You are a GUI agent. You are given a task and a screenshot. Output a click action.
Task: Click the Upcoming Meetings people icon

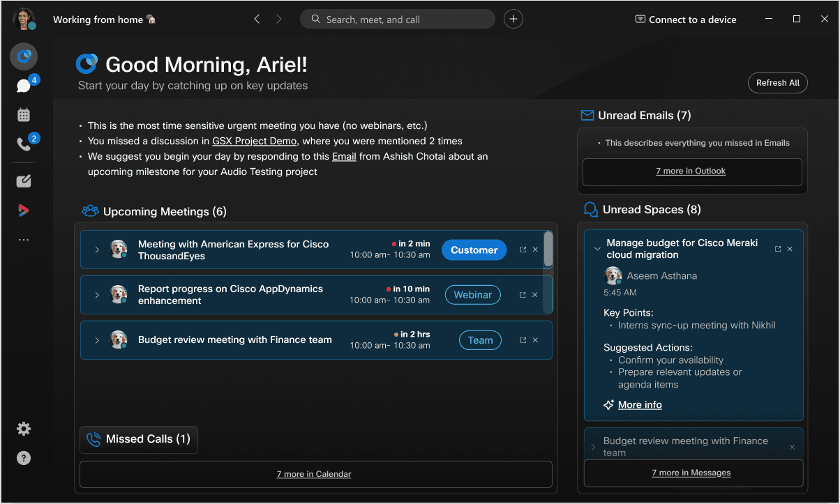90,211
